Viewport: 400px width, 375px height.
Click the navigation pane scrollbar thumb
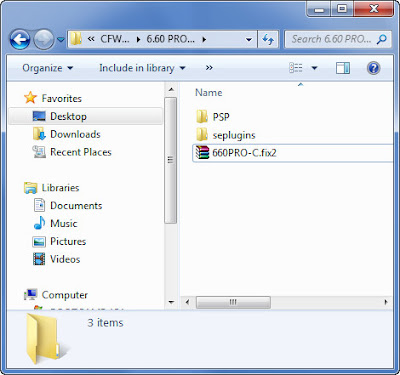(171, 160)
